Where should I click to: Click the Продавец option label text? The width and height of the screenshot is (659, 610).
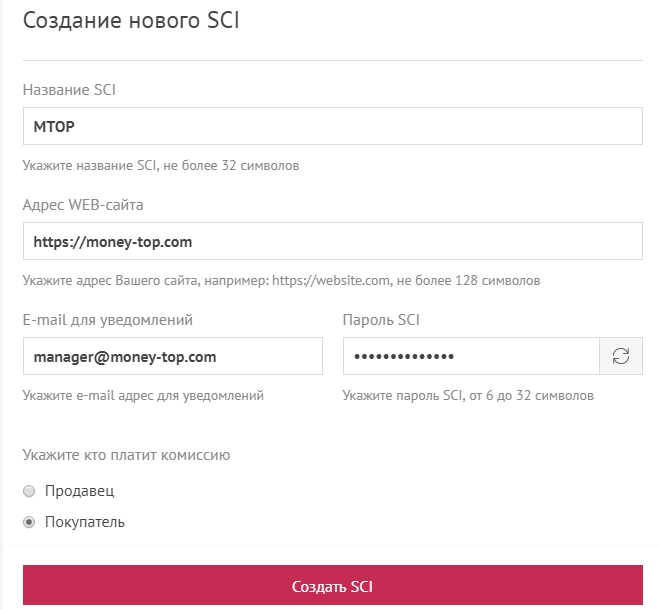click(x=80, y=491)
